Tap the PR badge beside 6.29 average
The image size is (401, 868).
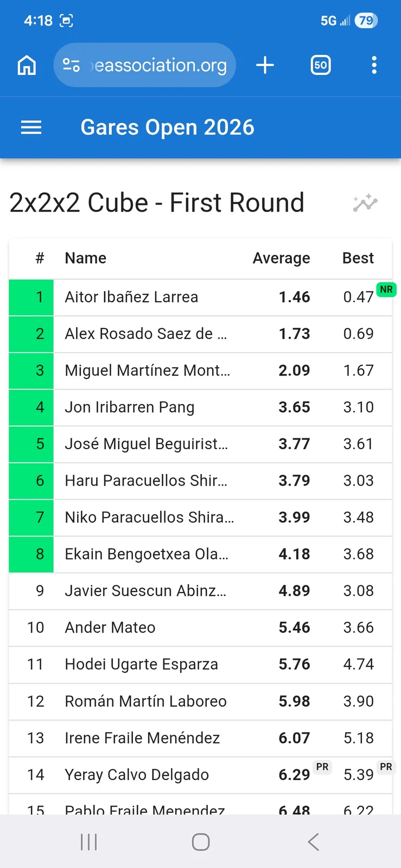click(x=322, y=767)
